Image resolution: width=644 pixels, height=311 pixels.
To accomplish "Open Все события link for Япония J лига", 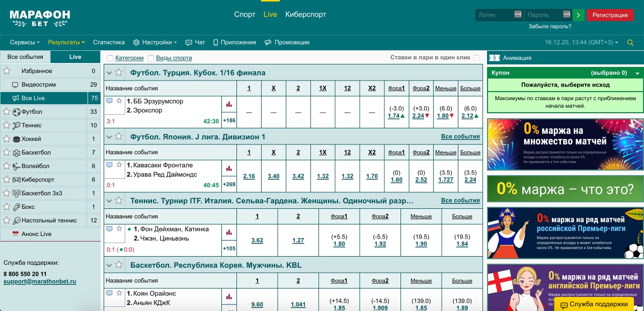I will [460, 136].
